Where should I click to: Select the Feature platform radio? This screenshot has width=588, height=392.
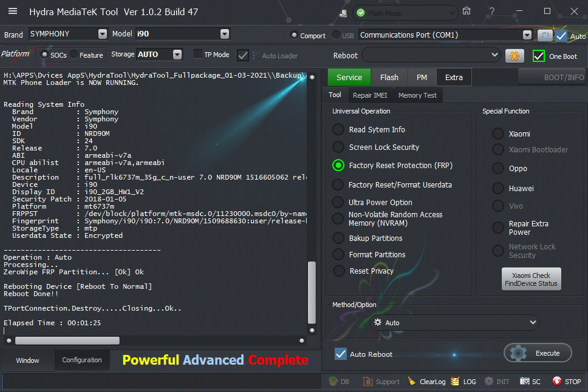click(x=74, y=55)
